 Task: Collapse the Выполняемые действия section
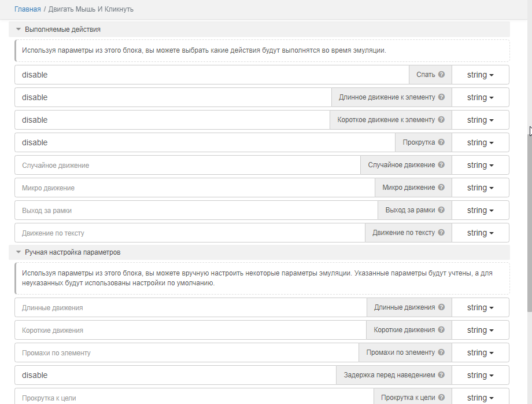coord(19,29)
